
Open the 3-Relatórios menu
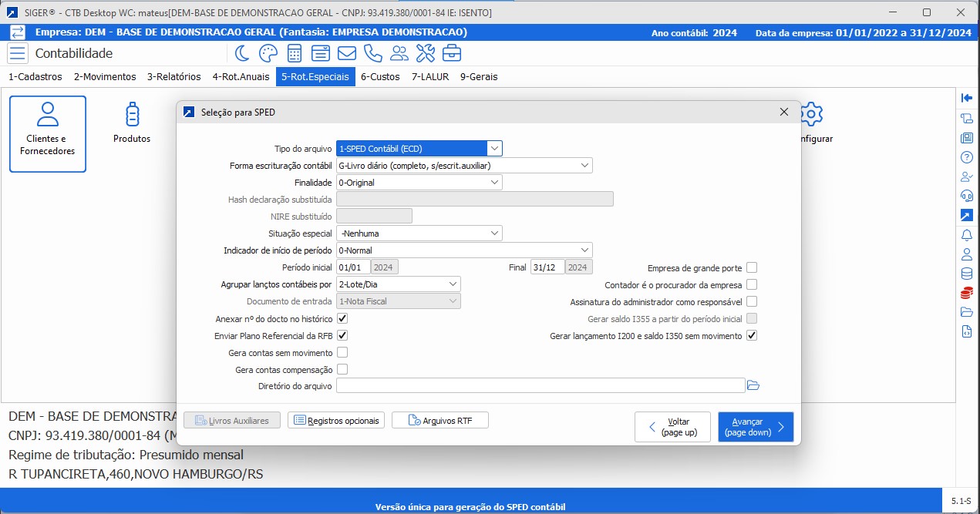[173, 76]
